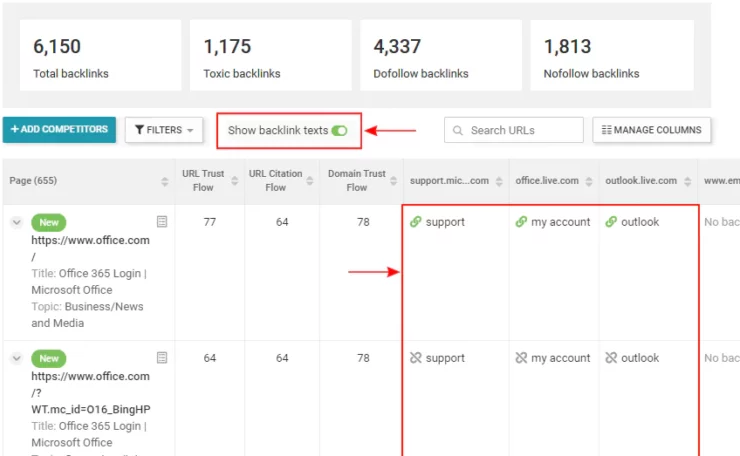The image size is (740, 456).
Task: Open the Filters dropdown
Action: coord(164,130)
